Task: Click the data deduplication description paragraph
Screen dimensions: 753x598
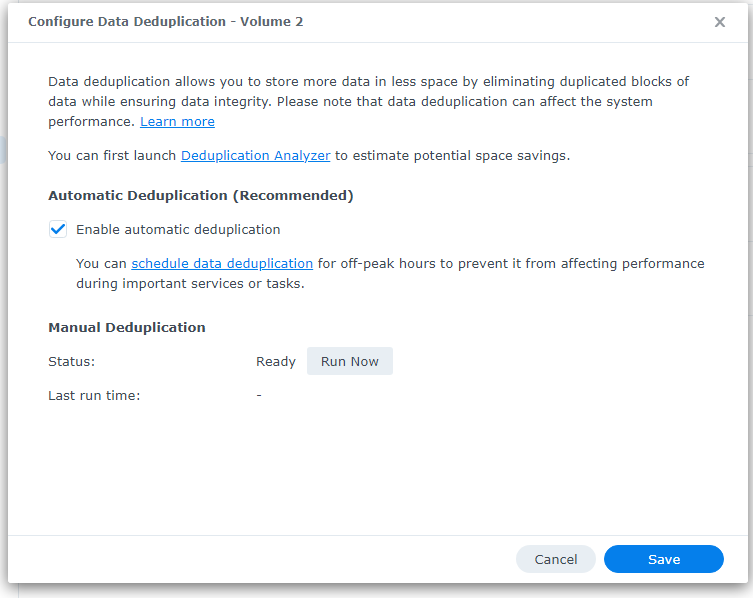Action: tap(368, 101)
